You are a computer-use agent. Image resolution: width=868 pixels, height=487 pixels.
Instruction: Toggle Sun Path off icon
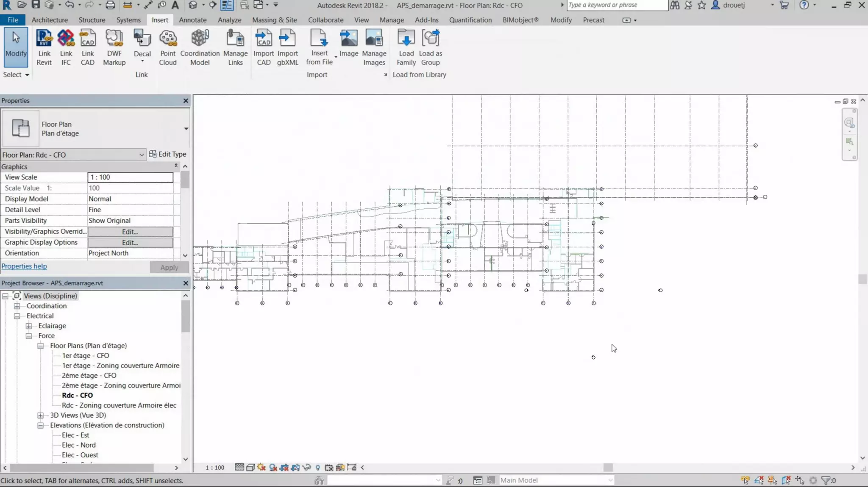(262, 468)
